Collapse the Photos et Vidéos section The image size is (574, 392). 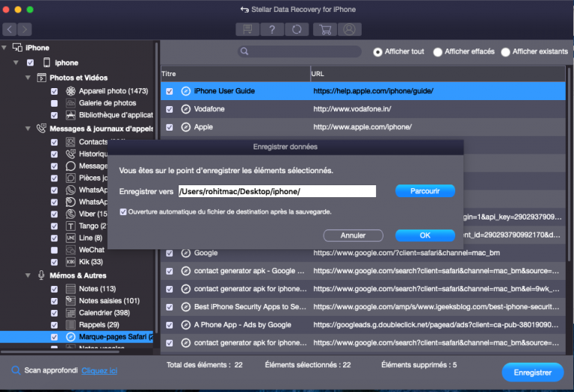click(x=28, y=78)
